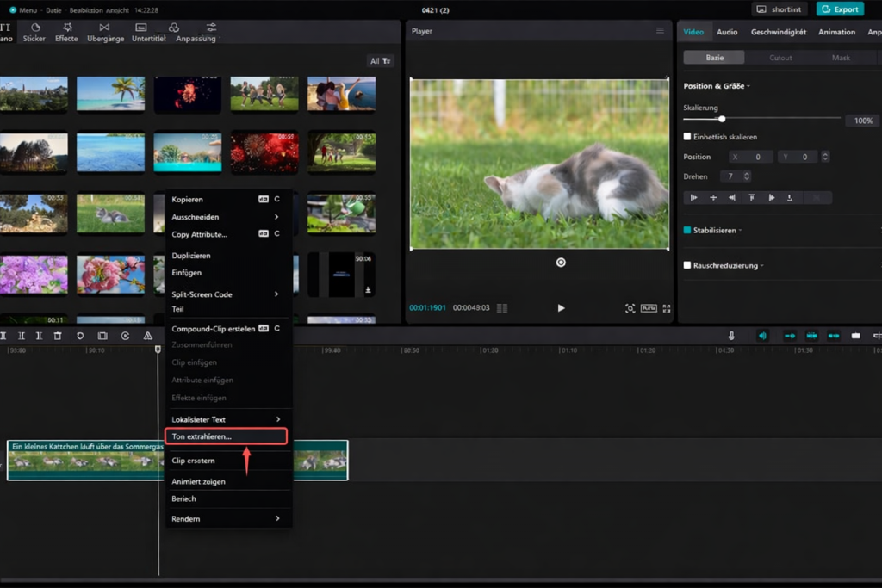Open the Effecte panel

66,33
